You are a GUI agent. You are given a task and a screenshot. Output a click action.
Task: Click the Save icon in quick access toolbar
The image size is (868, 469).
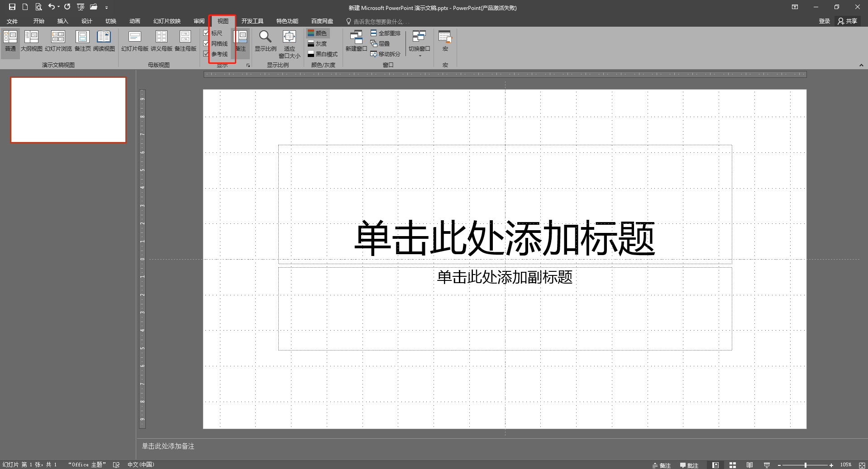click(12, 7)
